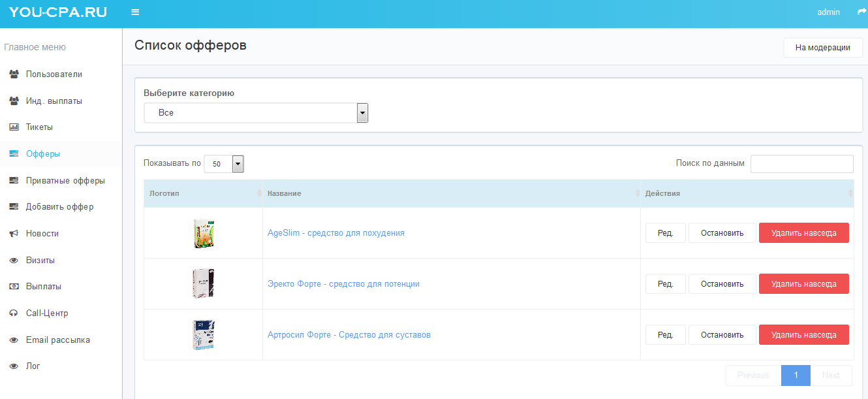The image size is (868, 399).
Task: Click the Email рассылка eye icon
Action: [14, 340]
